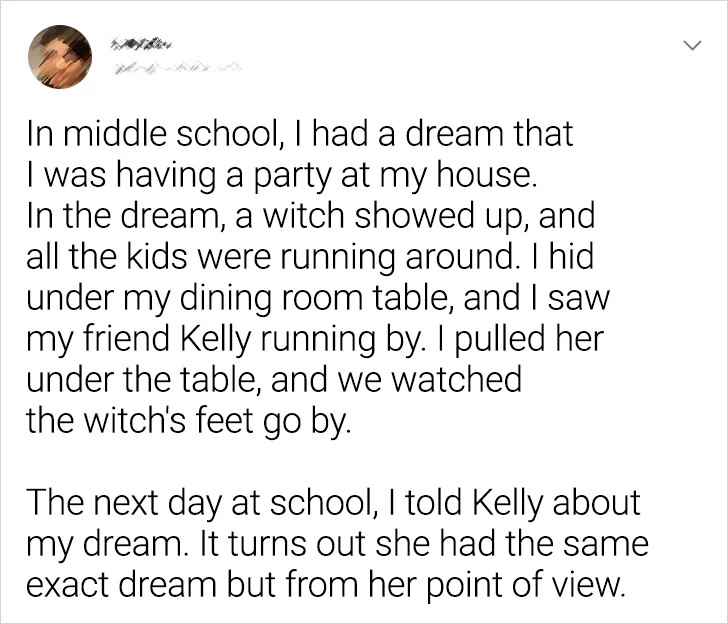The height and width of the screenshot is (624, 728).
Task: Click the line "my dream. It turns out"
Action: pyautogui.click(x=336, y=547)
